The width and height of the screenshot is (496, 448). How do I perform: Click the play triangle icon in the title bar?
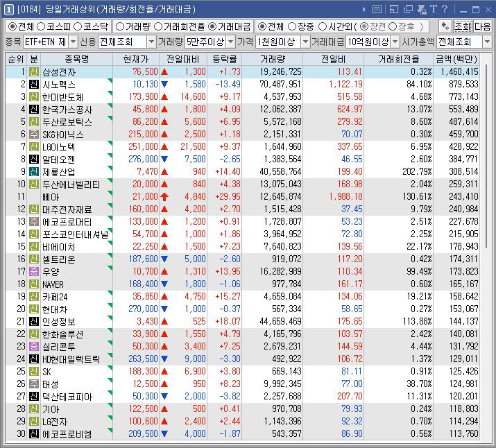click(364, 10)
